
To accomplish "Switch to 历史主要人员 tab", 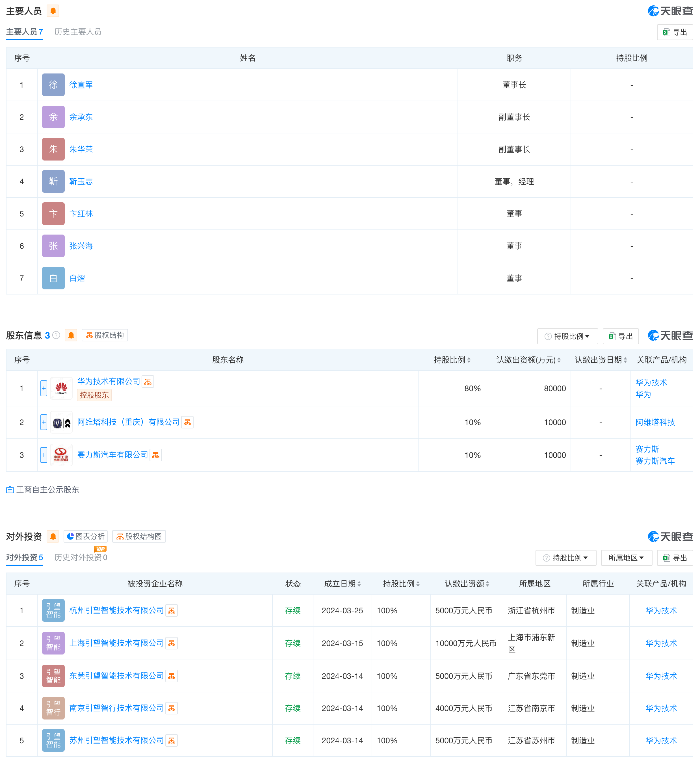I will [x=78, y=32].
